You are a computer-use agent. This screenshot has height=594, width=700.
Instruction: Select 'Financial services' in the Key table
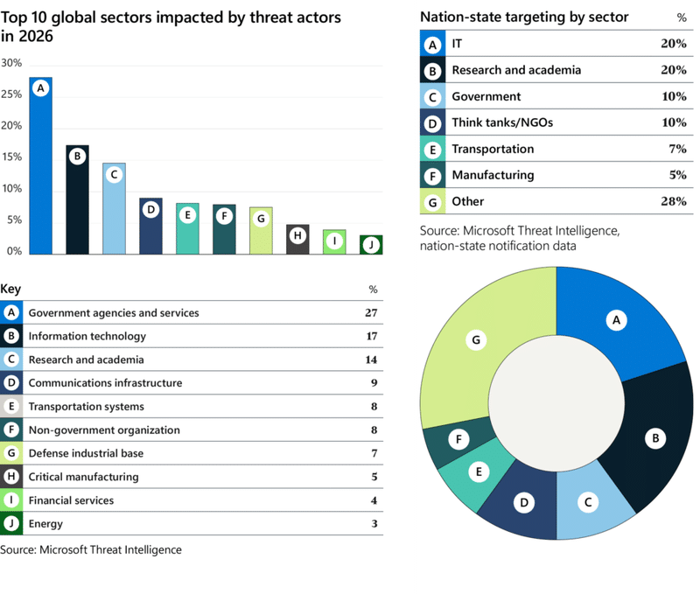coord(72,500)
